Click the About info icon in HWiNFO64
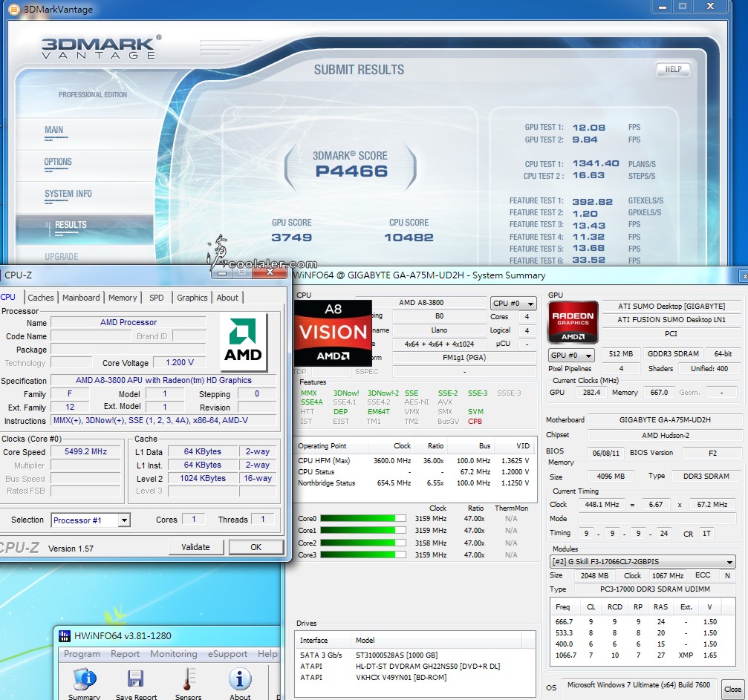 239,679
